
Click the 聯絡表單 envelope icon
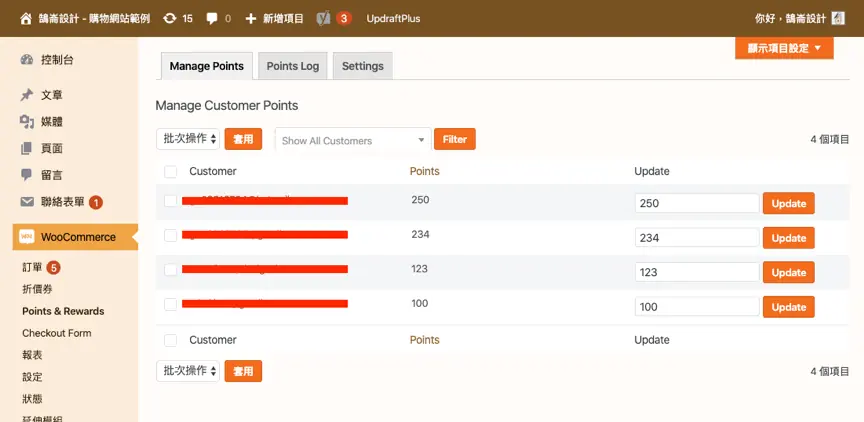coord(27,202)
